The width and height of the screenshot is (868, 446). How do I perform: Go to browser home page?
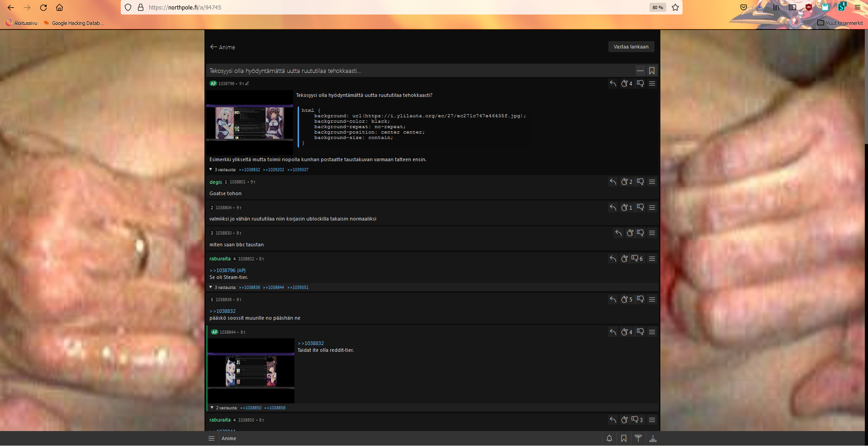[x=59, y=7]
